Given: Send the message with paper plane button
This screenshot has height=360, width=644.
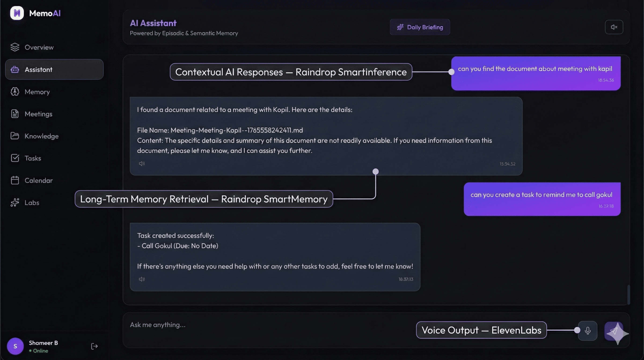Looking at the screenshot, I should (613, 331).
